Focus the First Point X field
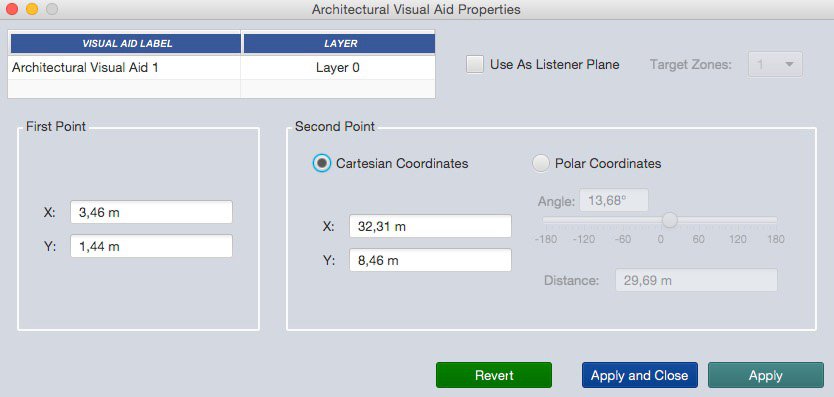Screen dimensions: 834x397 [x=152, y=212]
